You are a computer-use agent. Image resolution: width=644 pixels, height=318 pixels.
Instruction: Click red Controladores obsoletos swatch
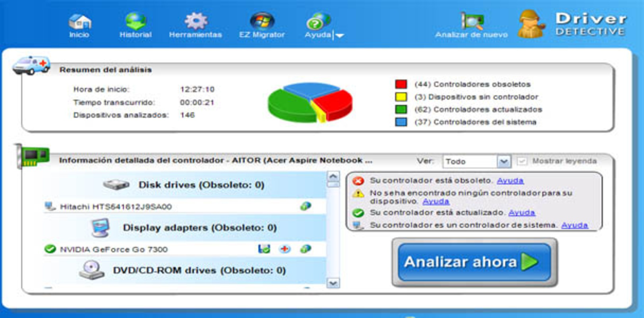pyautogui.click(x=401, y=84)
